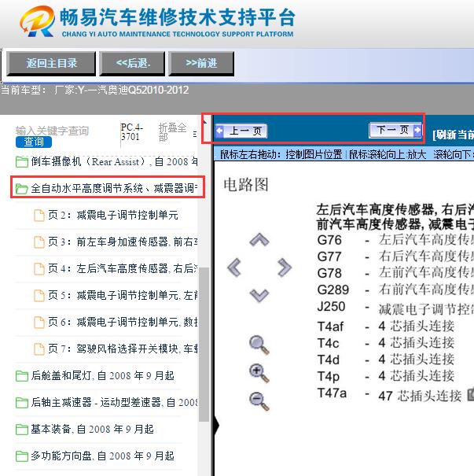Click the G76 component code
The width and height of the screenshot is (474, 476).
pyautogui.click(x=329, y=240)
